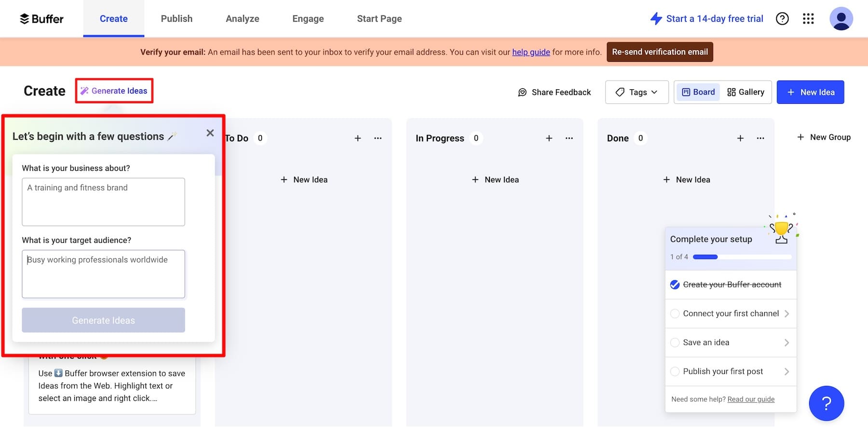
Task: Click New Idea in Done column
Action: [x=687, y=180]
